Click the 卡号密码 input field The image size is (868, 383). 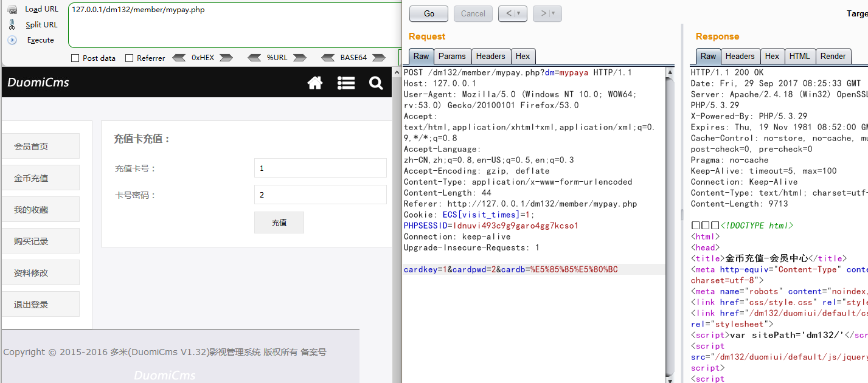320,195
